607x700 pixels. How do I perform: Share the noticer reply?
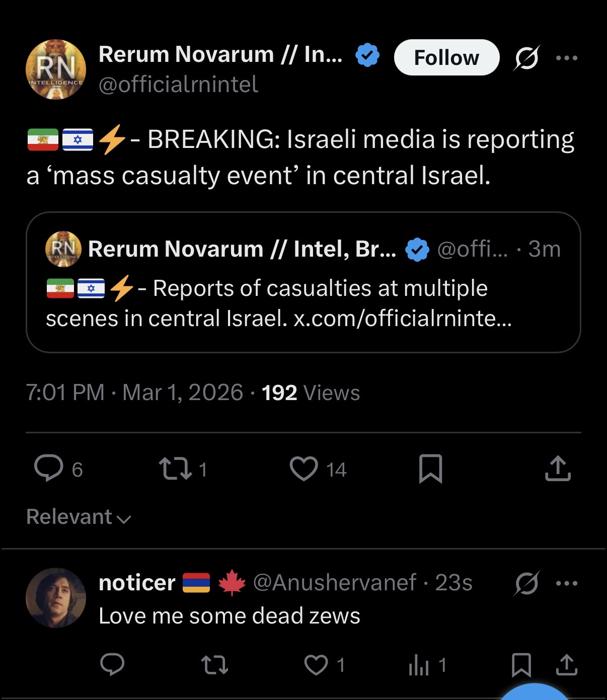(x=567, y=665)
